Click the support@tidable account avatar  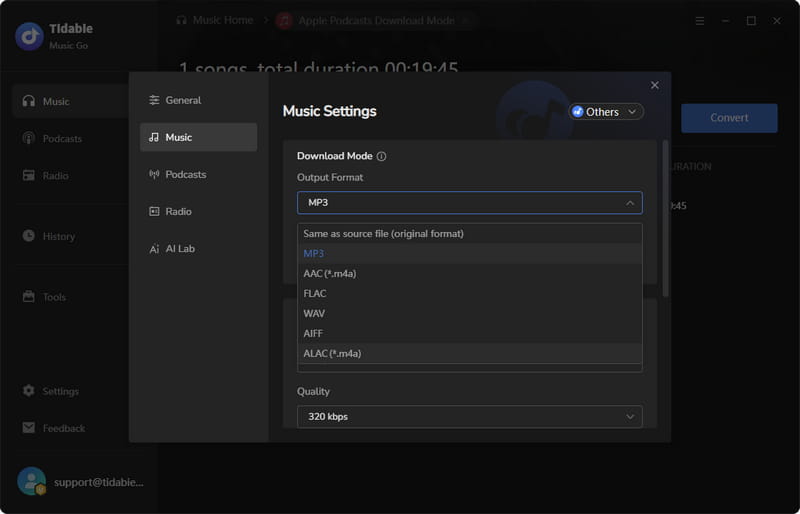pos(32,481)
